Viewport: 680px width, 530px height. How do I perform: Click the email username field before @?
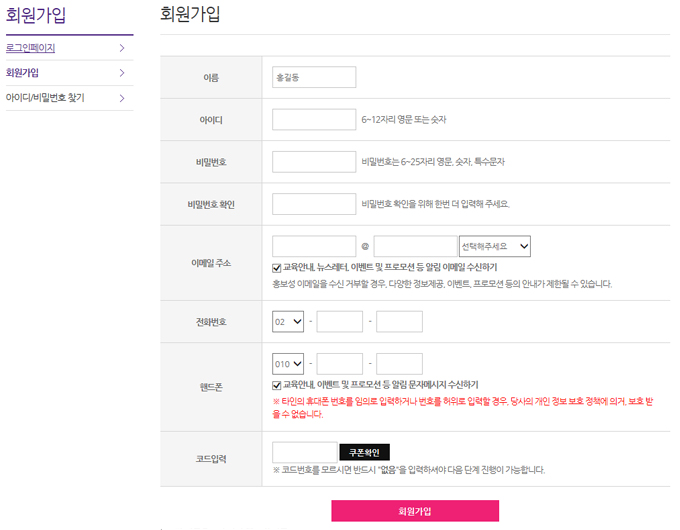click(x=314, y=246)
